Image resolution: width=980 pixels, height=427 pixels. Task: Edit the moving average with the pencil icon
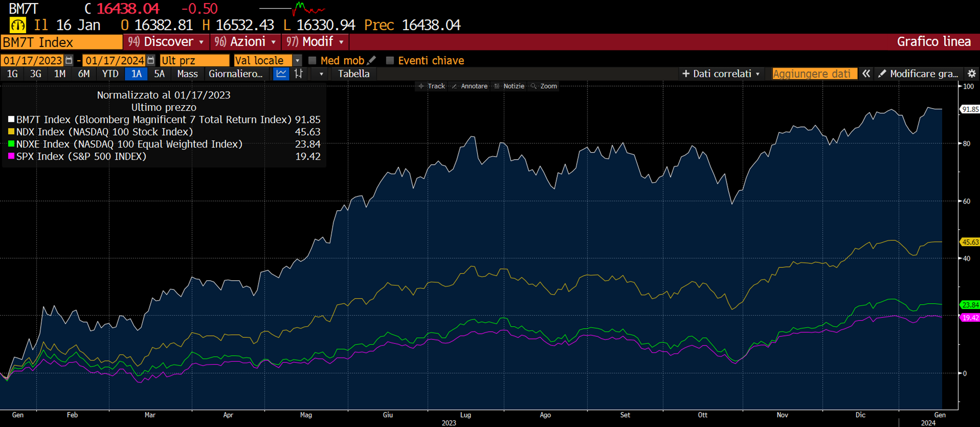(372, 60)
